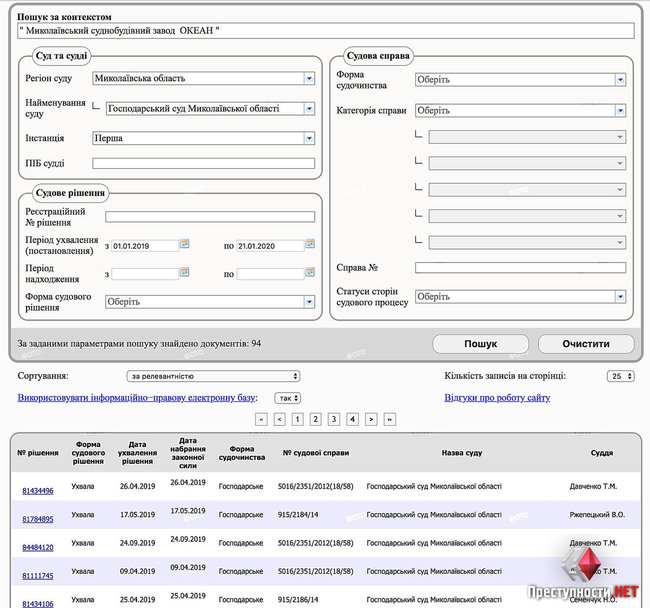Open calendar for receipt period end date

click(310, 272)
